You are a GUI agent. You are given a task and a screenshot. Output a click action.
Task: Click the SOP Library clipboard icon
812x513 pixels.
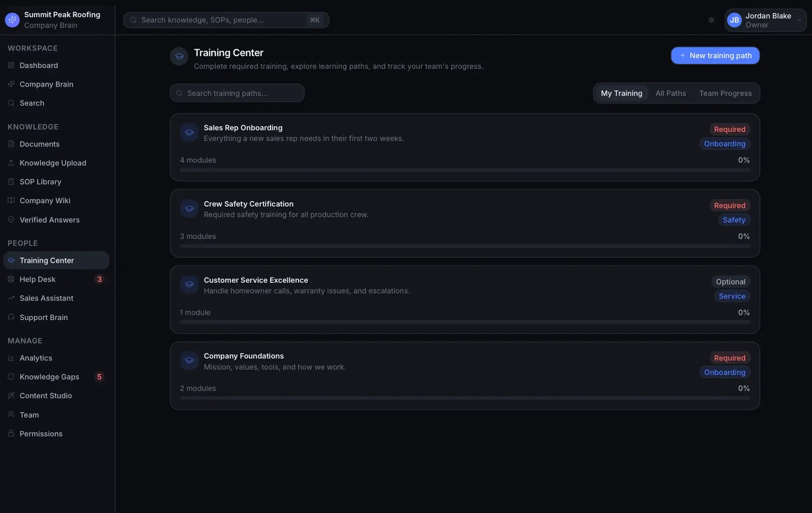(x=11, y=181)
